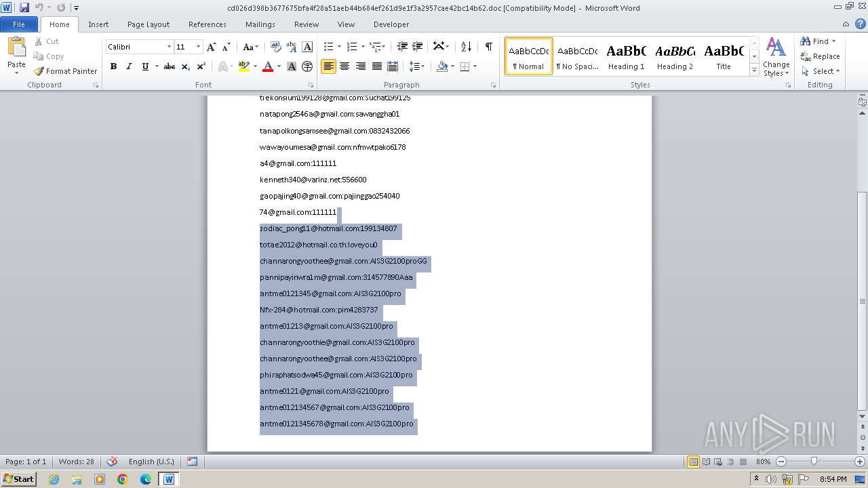Viewport: 868px width, 488px height.
Task: Click the 80% zoom level
Action: click(x=763, y=462)
